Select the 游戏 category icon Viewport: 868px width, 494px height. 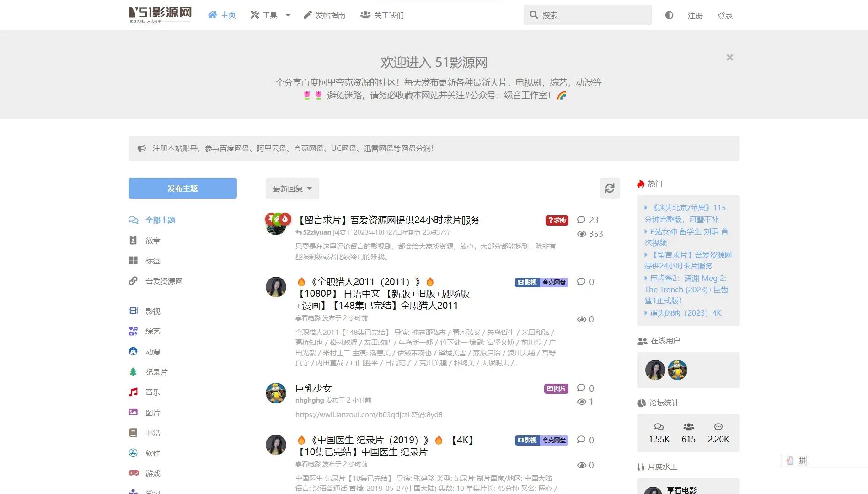tap(133, 473)
